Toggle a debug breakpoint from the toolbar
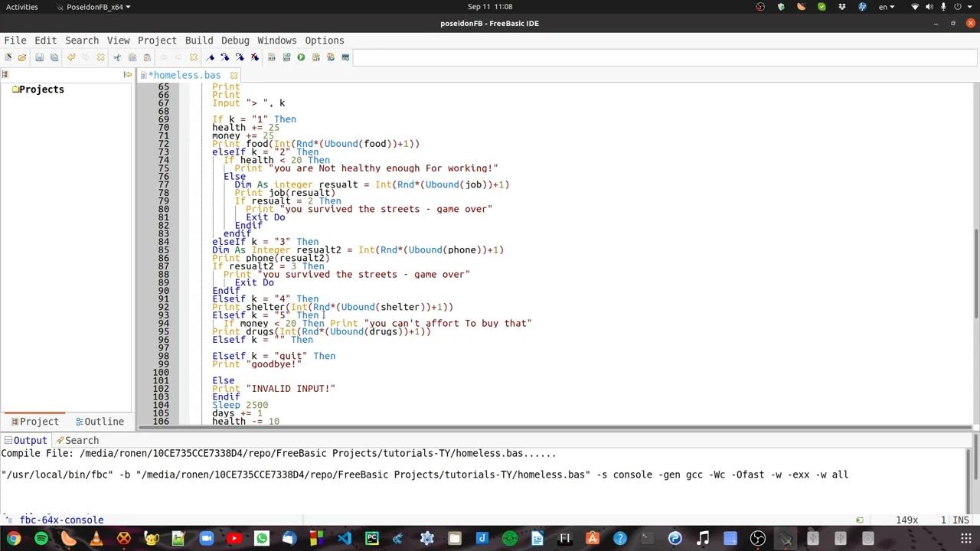The height and width of the screenshot is (551, 980). (211, 57)
